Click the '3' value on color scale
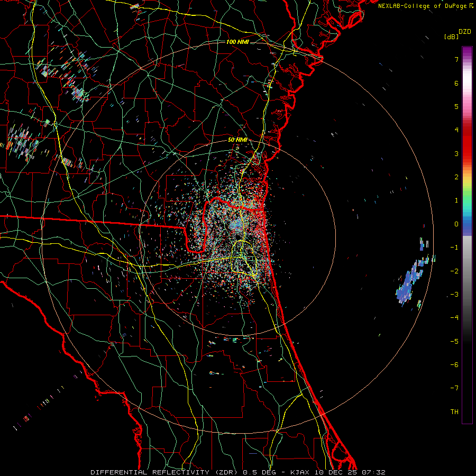476x476 pixels. pos(456,153)
